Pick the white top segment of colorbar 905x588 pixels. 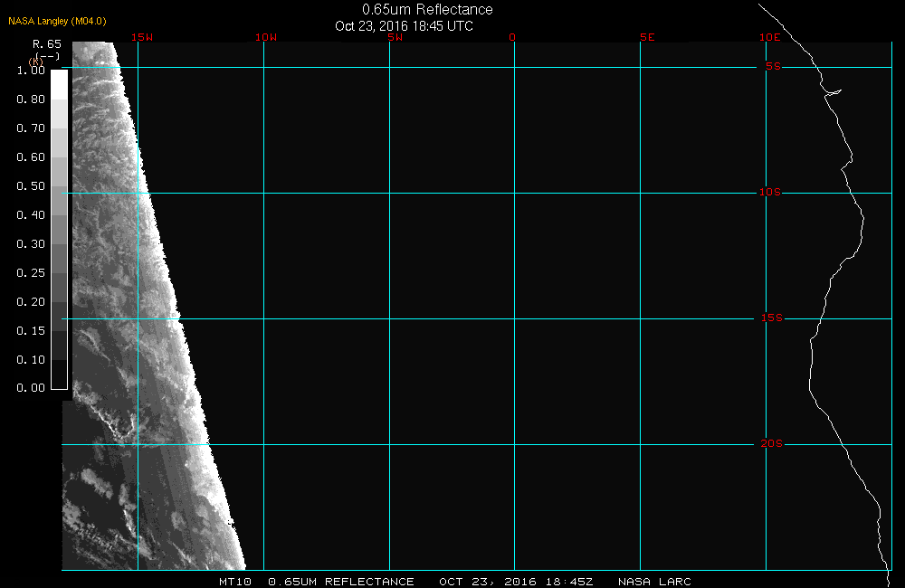point(58,84)
